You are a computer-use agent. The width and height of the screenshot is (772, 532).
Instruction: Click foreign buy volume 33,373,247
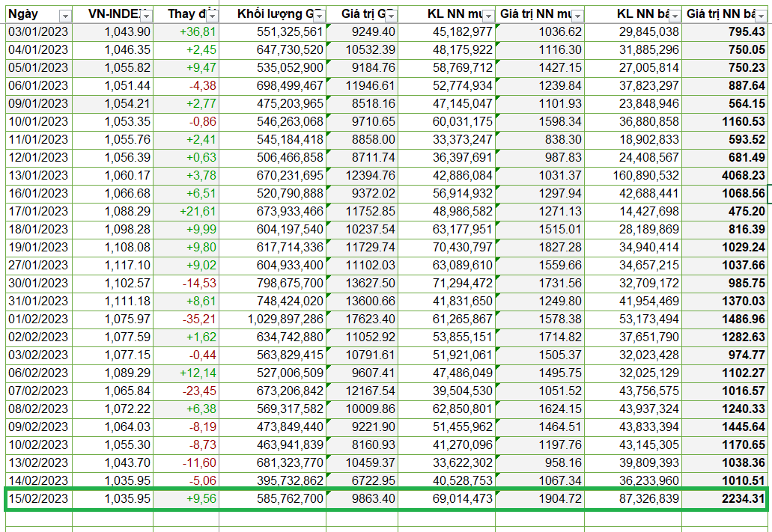click(x=446, y=140)
